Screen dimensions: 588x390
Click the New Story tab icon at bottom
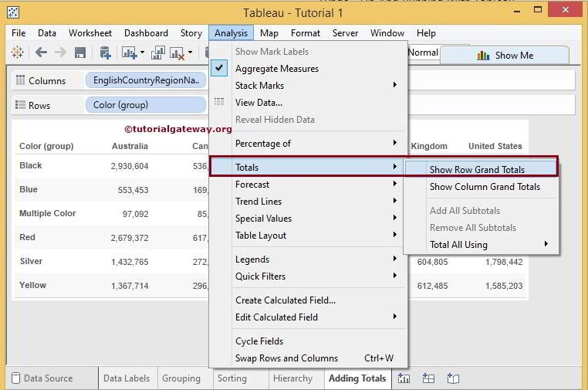coord(453,378)
